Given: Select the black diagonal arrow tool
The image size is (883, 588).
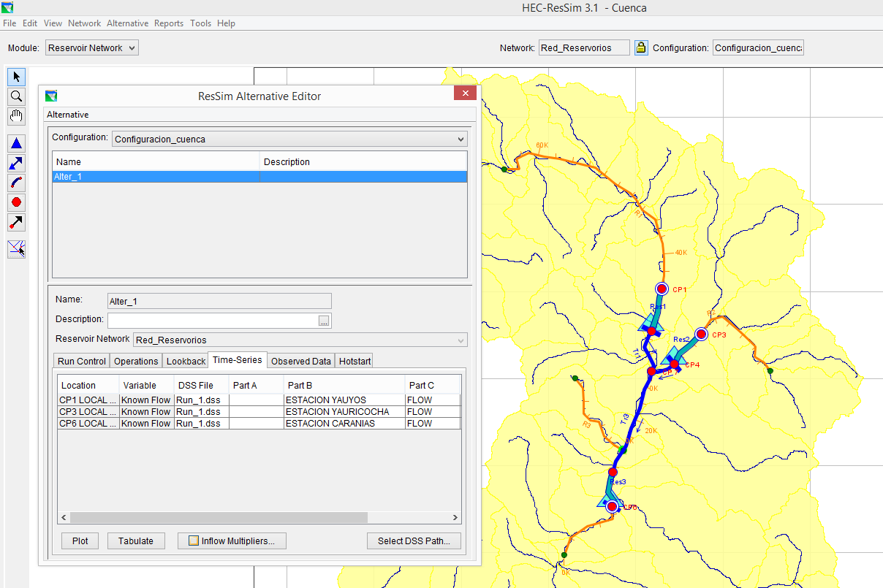Looking at the screenshot, I should pos(16,222).
